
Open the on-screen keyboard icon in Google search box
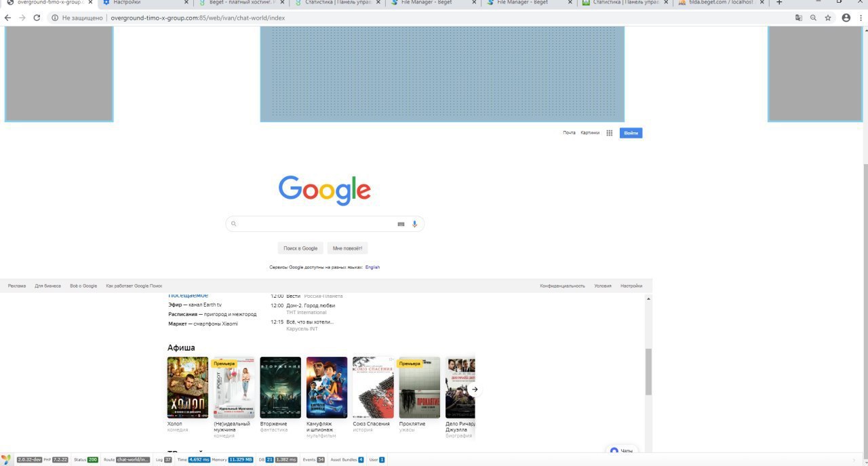401,224
